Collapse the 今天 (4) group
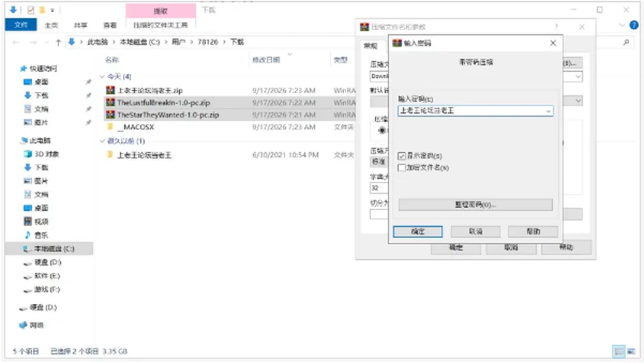644x363 pixels. (102, 76)
